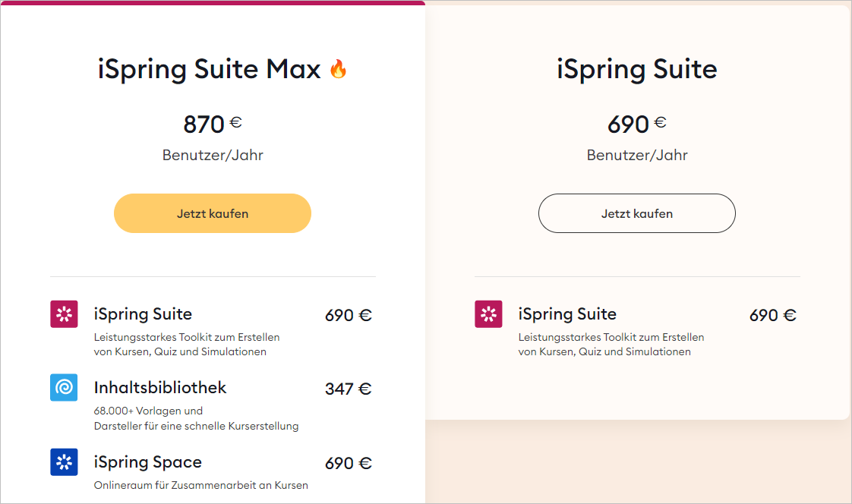Click the iSpring Suite item title in the Max plan
852x504 pixels.
pyautogui.click(x=143, y=313)
